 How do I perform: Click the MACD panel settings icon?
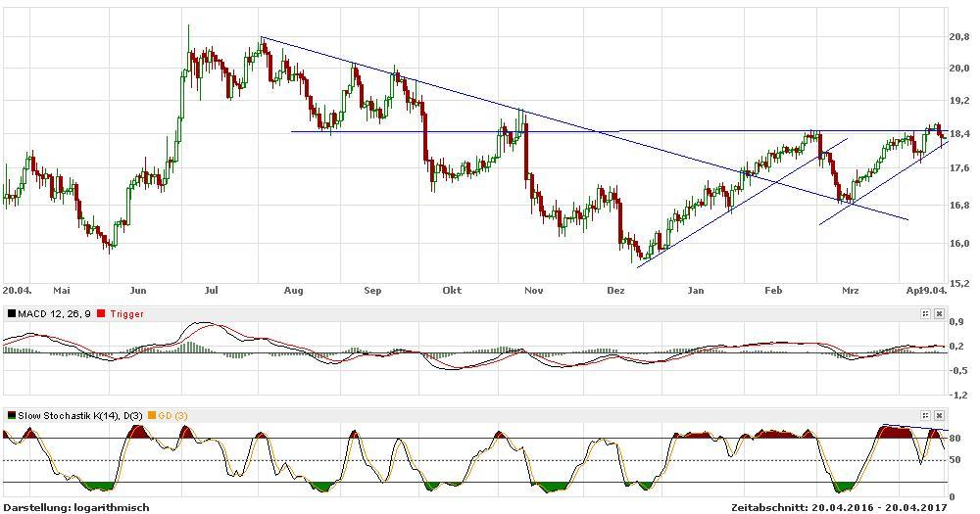924,313
